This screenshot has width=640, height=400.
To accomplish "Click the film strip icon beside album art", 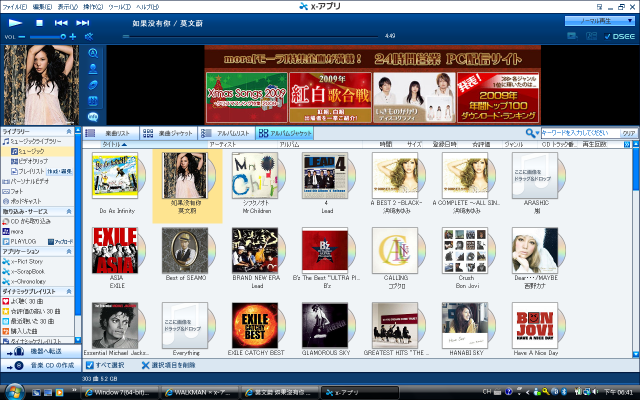I will 93,101.
